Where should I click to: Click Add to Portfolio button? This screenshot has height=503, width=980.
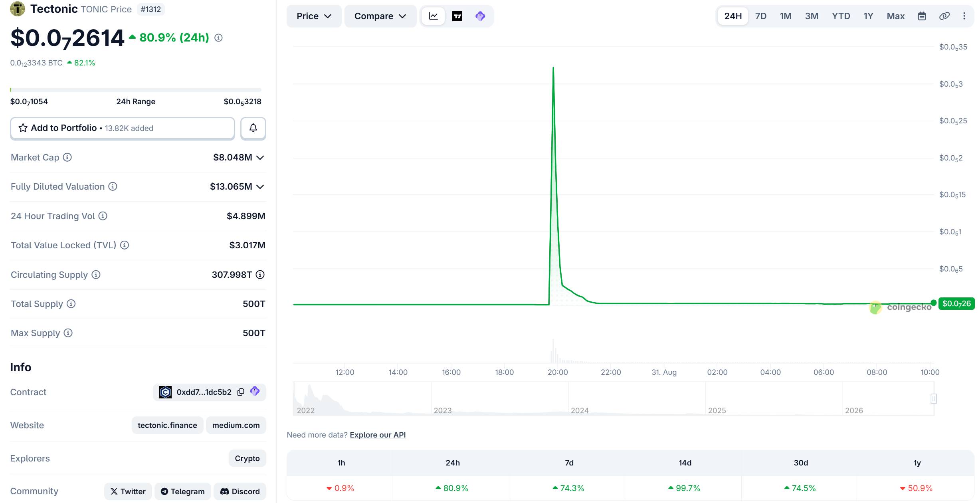pyautogui.click(x=123, y=128)
